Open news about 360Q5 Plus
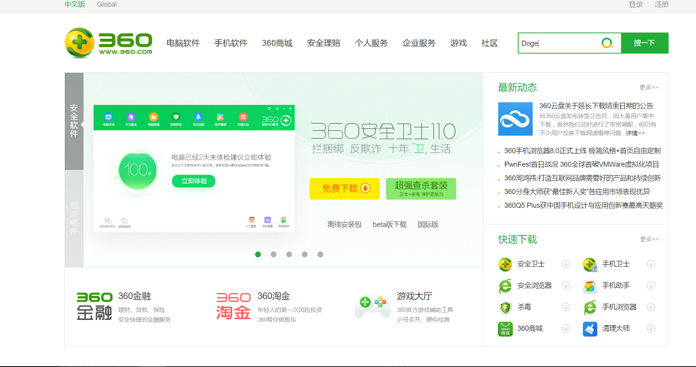The image size is (696, 367). [583, 206]
